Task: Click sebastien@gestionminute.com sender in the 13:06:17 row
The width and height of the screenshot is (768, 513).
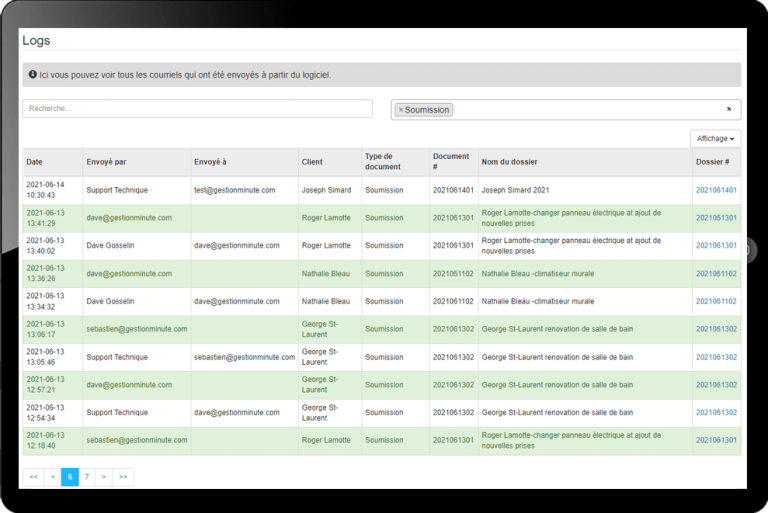Action: (137, 329)
